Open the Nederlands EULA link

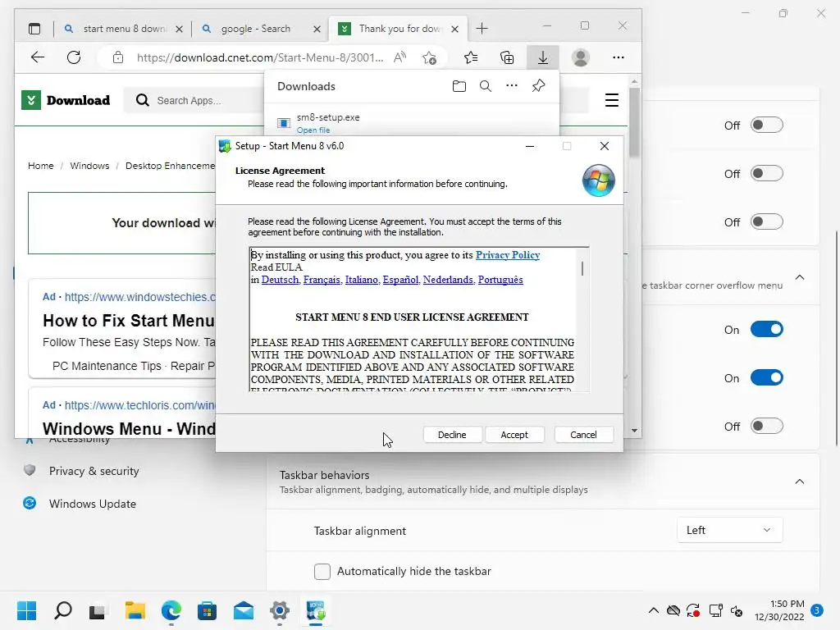(449, 280)
